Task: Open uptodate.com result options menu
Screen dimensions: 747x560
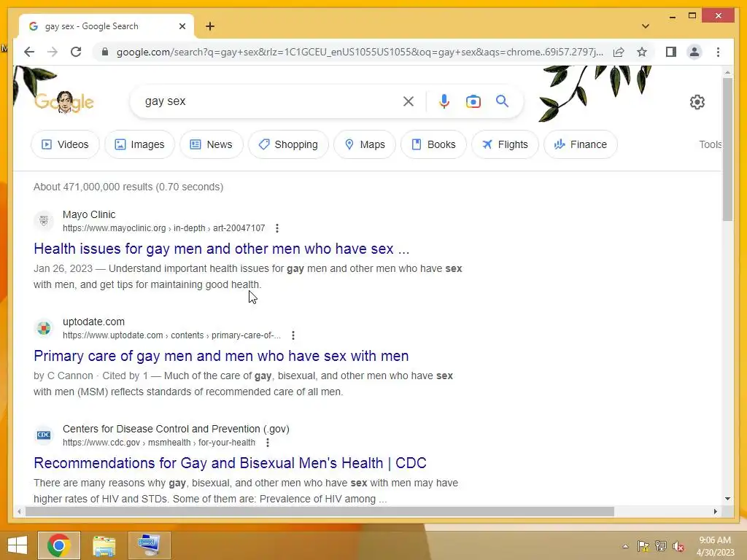Action: point(293,335)
